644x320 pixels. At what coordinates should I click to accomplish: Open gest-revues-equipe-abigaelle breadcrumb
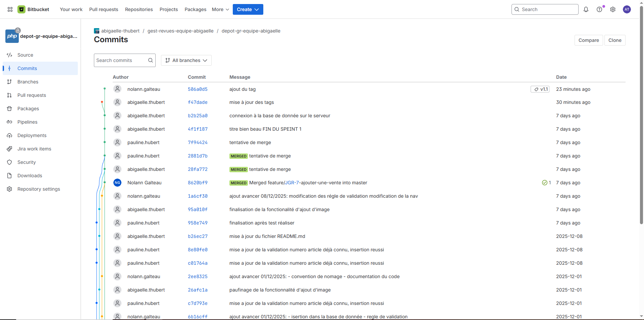[180, 31]
